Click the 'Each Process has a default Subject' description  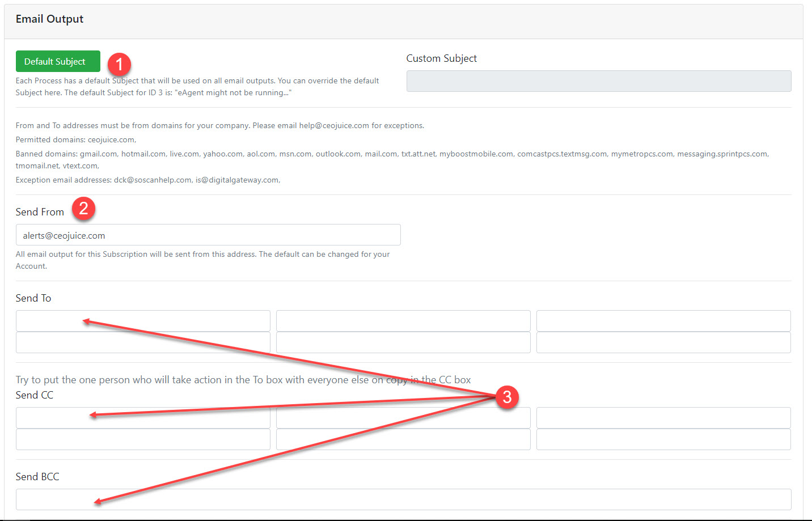click(197, 87)
